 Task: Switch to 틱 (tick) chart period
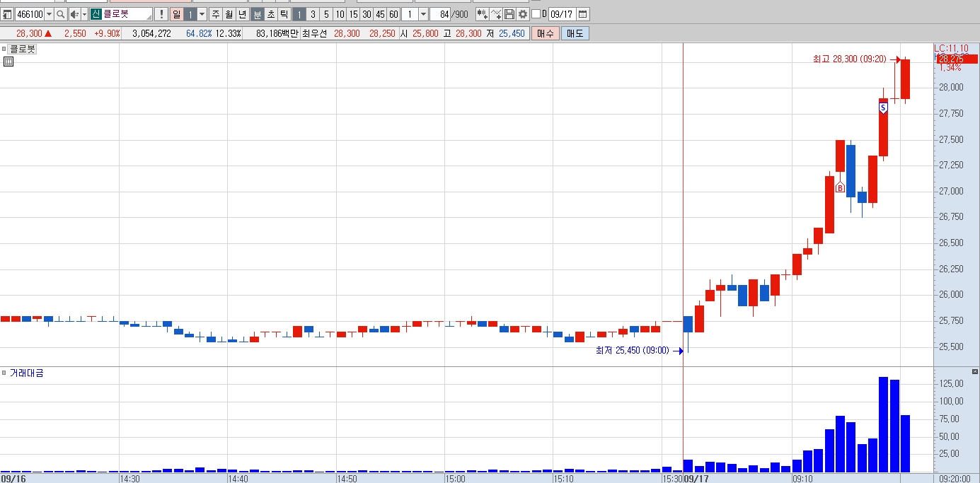[x=283, y=14]
